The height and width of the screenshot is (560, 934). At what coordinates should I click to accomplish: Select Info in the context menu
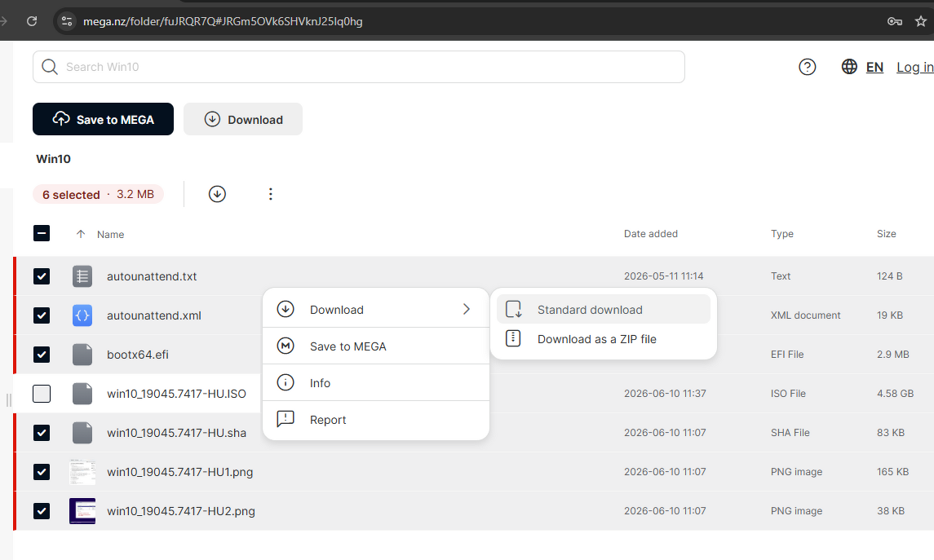point(376,382)
